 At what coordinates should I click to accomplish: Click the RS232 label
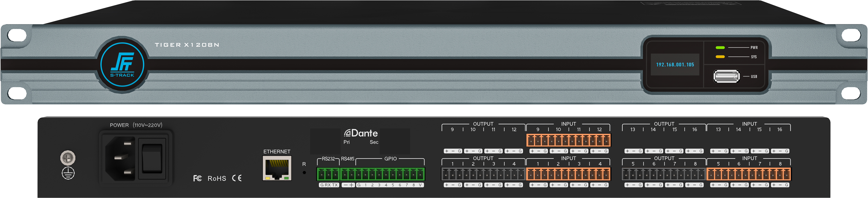tap(328, 159)
